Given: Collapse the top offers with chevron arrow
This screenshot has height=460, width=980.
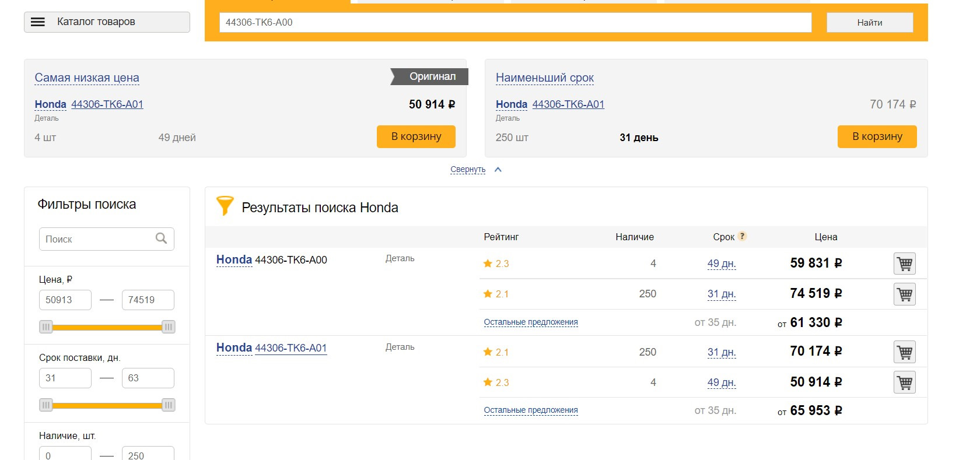Looking at the screenshot, I should [x=498, y=170].
